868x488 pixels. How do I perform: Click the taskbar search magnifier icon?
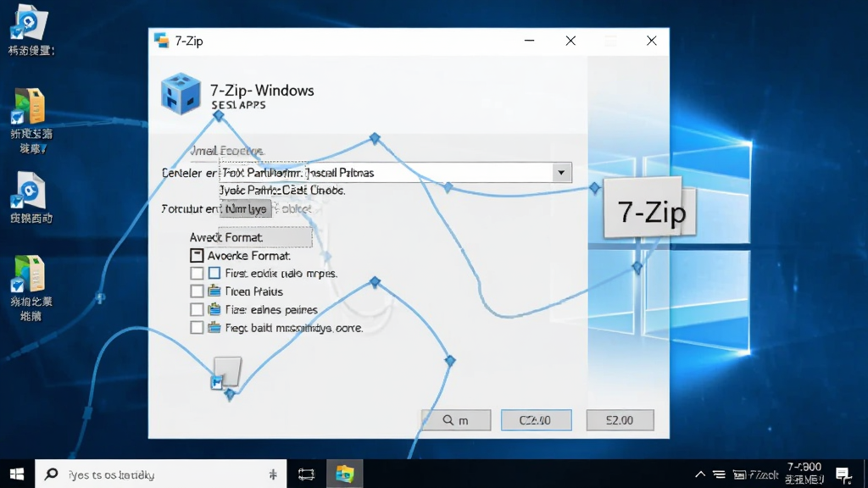pyautogui.click(x=52, y=474)
